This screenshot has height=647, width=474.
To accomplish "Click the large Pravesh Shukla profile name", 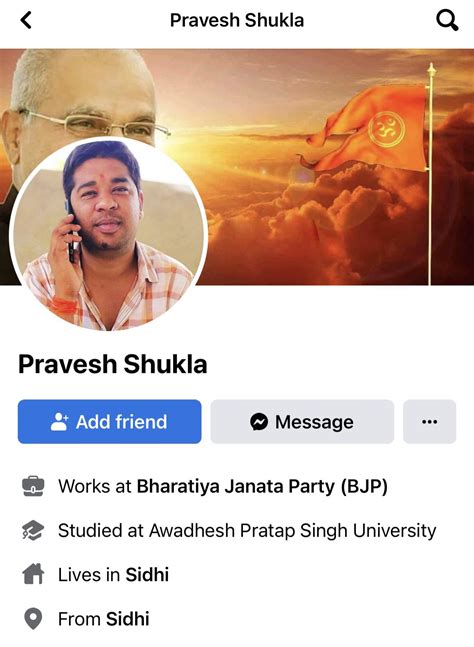I will click(x=113, y=364).
